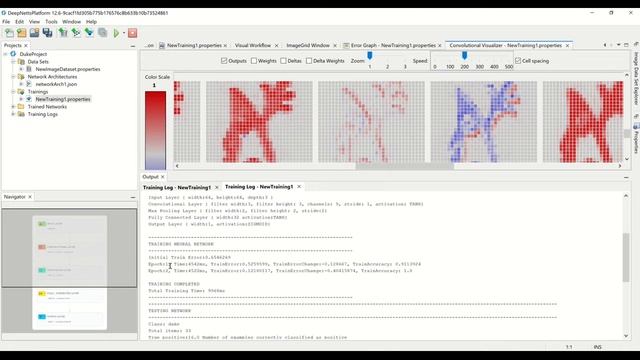Close the second Training Log - NewTraining1 tab
This screenshot has width=640, height=360.
click(x=299, y=187)
